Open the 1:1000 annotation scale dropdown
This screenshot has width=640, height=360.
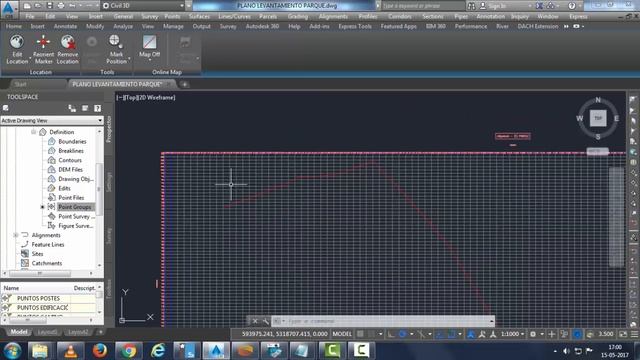(x=513, y=334)
